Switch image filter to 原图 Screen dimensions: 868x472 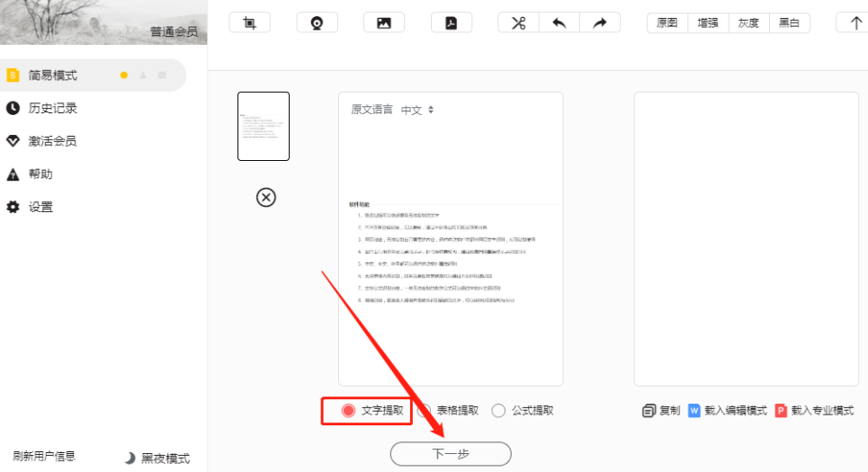coord(667,22)
